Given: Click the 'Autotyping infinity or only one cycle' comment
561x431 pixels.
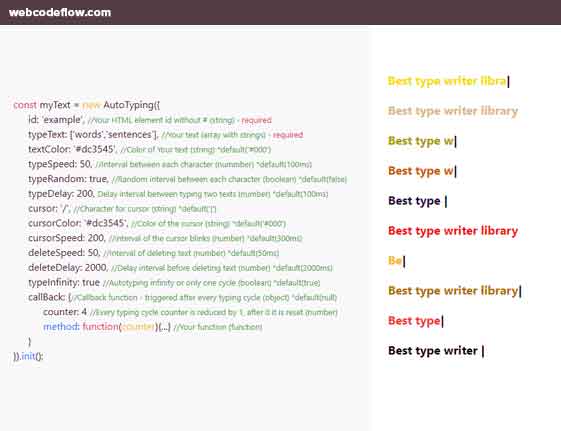Looking at the screenshot, I should (x=211, y=283).
